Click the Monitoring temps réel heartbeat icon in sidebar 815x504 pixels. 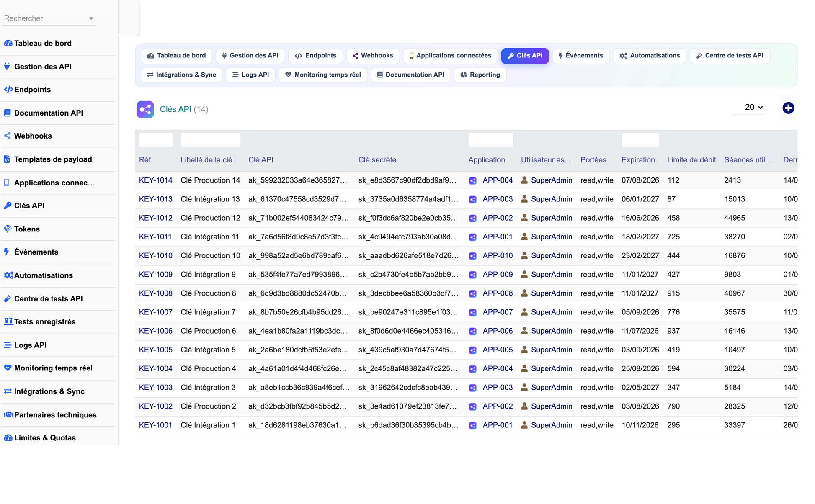(x=8, y=368)
